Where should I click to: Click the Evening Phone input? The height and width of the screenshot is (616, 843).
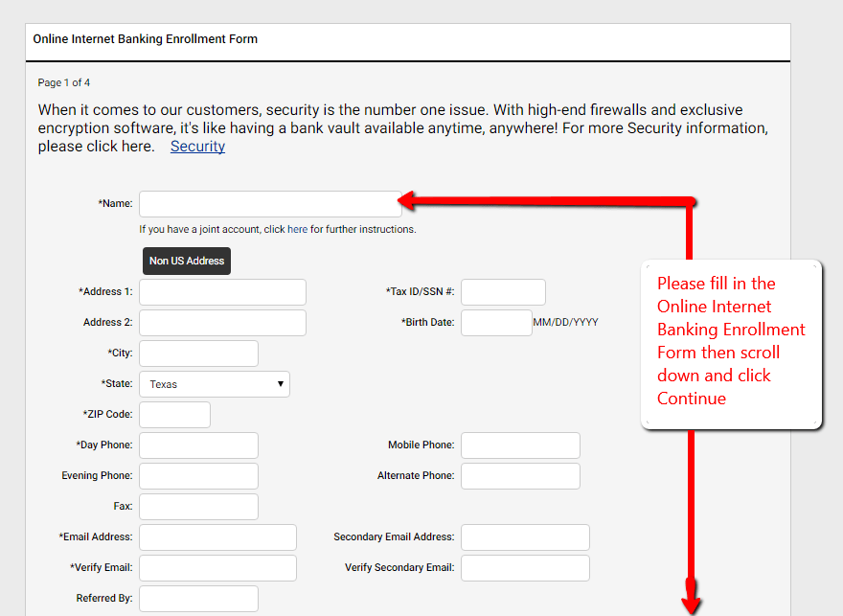[x=197, y=475]
